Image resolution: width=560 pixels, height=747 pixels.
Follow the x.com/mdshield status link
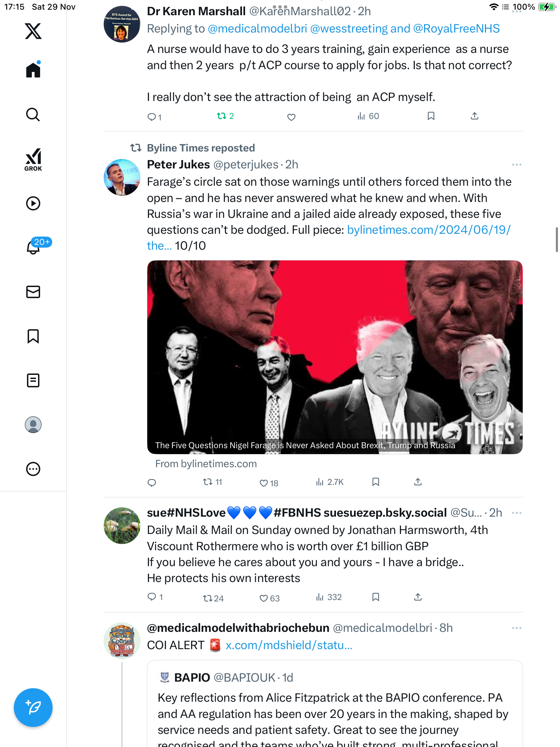click(289, 645)
